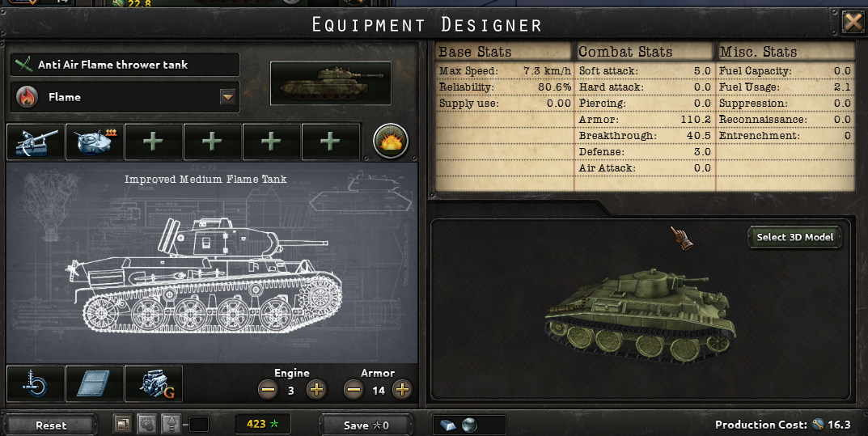Decrease Armor level with minus button
868x436 pixels.
pyautogui.click(x=354, y=390)
